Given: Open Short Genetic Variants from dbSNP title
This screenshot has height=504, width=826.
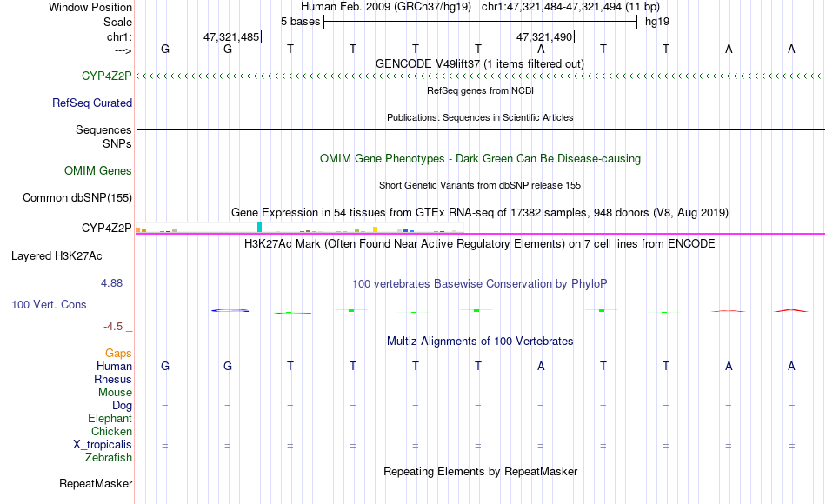Looking at the screenshot, I should 480,185.
